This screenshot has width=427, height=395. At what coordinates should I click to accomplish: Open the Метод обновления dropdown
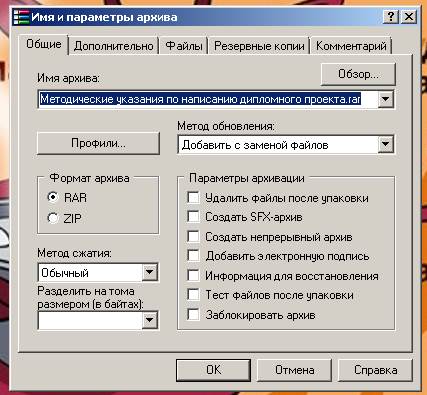click(x=386, y=144)
